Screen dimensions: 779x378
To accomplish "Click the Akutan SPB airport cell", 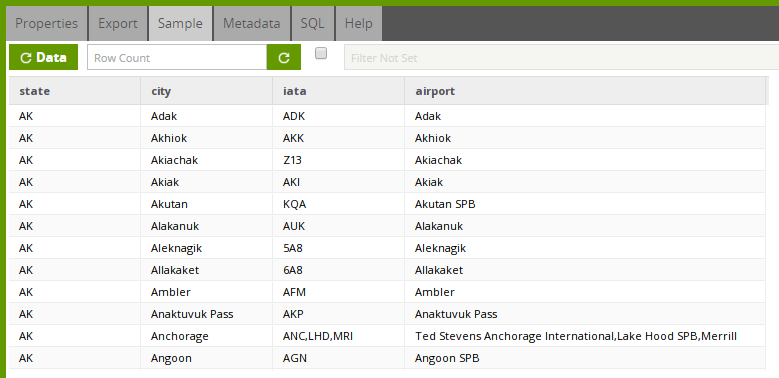I will tap(585, 204).
